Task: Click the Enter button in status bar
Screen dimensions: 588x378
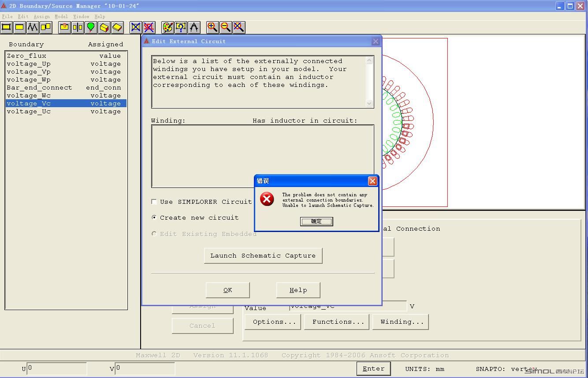Action: click(373, 369)
